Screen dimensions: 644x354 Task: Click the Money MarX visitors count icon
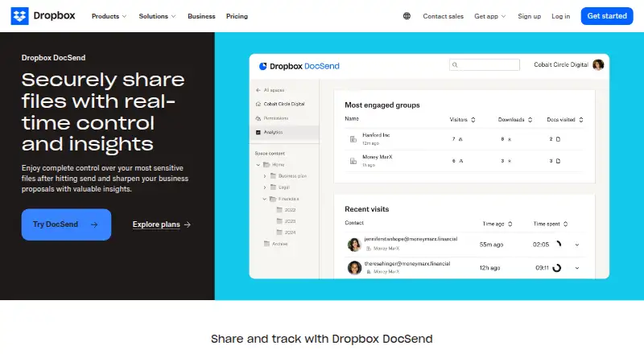tap(460, 161)
